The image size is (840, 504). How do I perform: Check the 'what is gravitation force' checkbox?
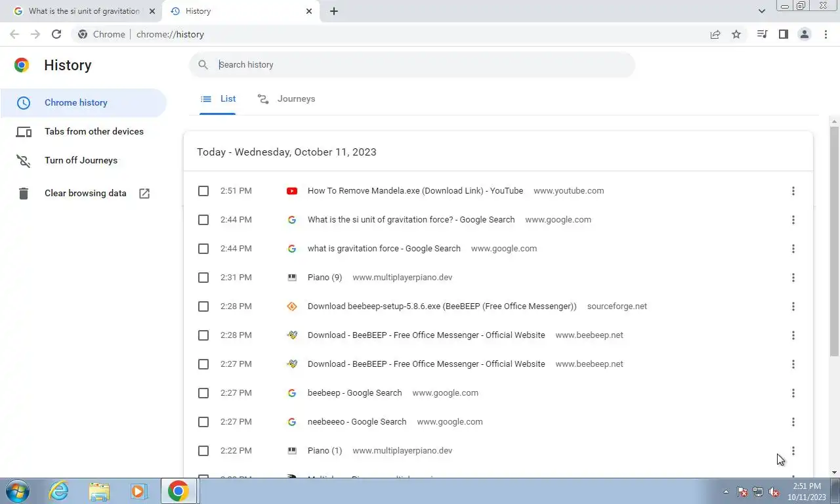pos(203,249)
